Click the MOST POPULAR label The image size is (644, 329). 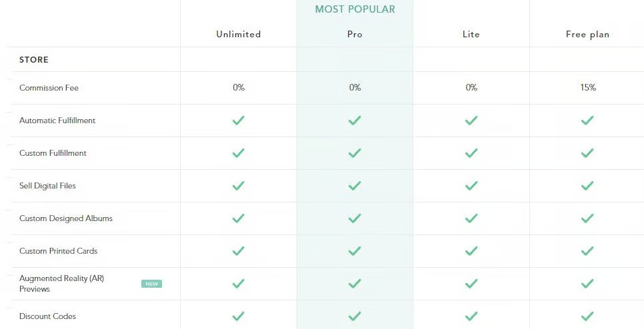pos(355,9)
